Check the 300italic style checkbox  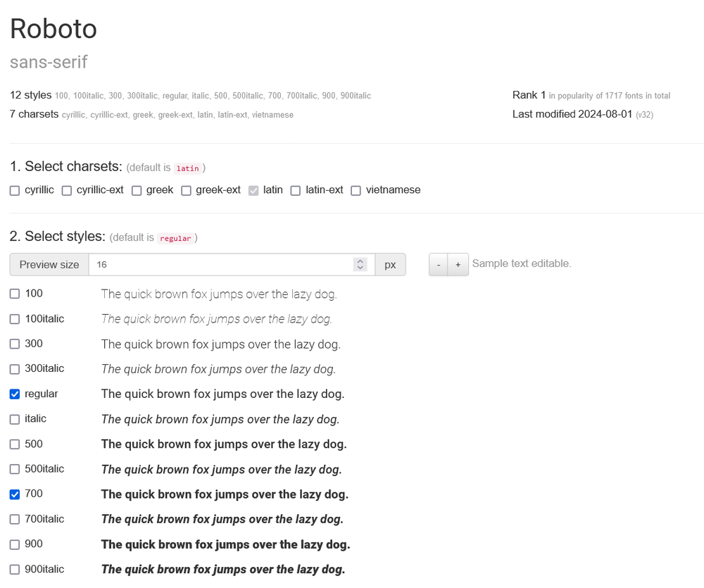(15, 369)
